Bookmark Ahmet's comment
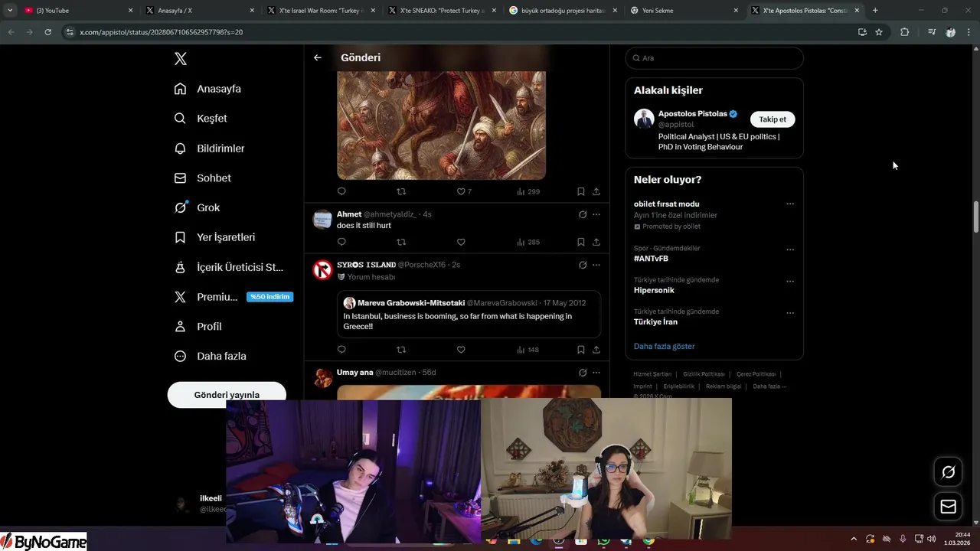Image resolution: width=980 pixels, height=551 pixels. pos(581,242)
